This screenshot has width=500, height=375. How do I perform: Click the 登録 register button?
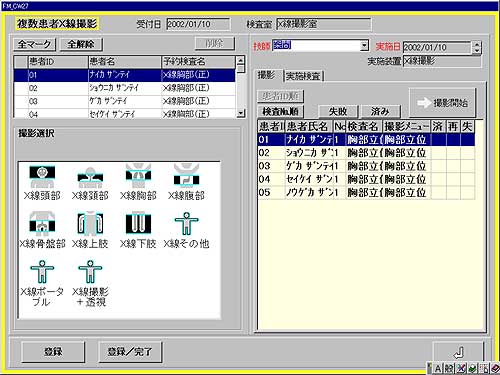(x=53, y=352)
